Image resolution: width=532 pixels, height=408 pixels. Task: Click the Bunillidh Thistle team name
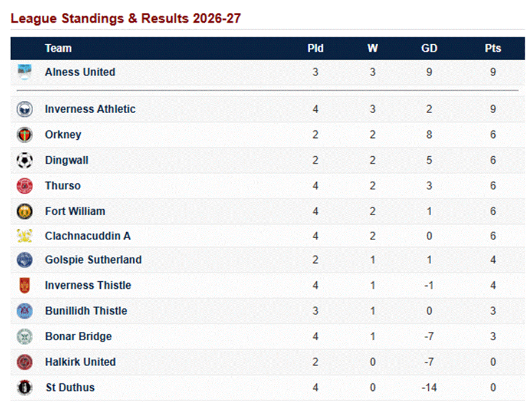[86, 311]
